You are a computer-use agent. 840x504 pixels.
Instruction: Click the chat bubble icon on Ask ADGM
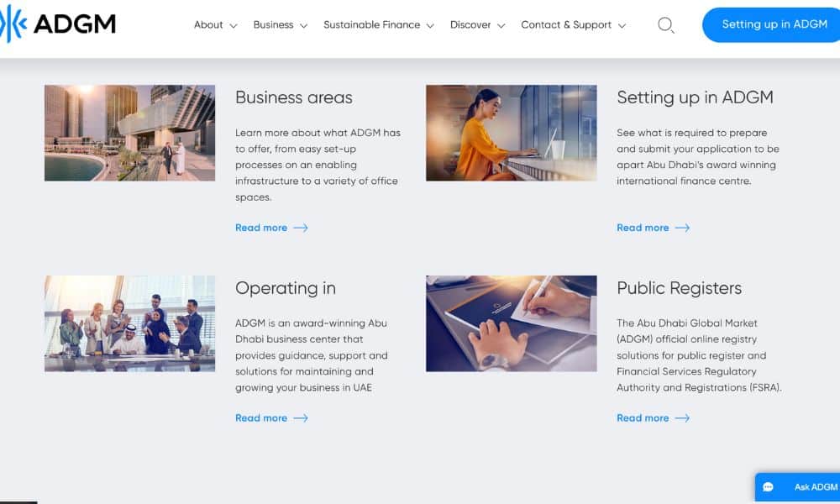pos(768,486)
